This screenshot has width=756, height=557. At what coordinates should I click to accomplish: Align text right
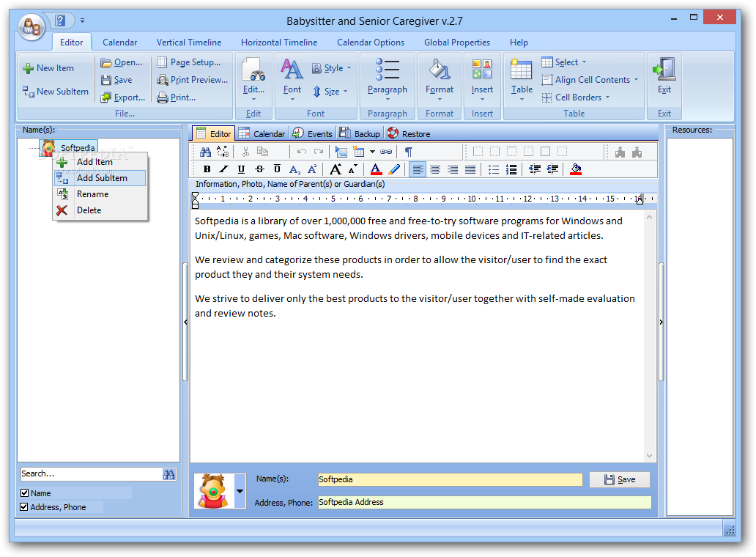click(x=453, y=169)
